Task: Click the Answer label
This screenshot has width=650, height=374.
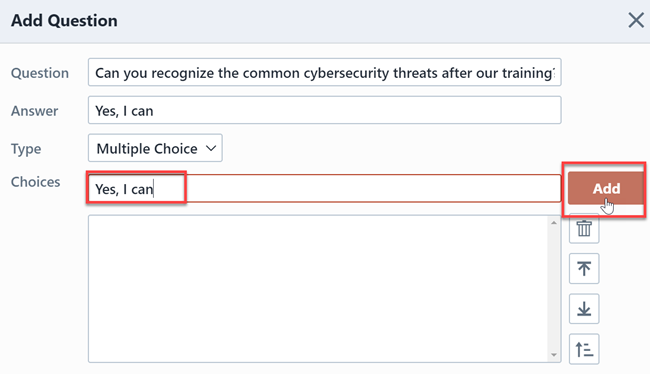Action: pyautogui.click(x=34, y=111)
